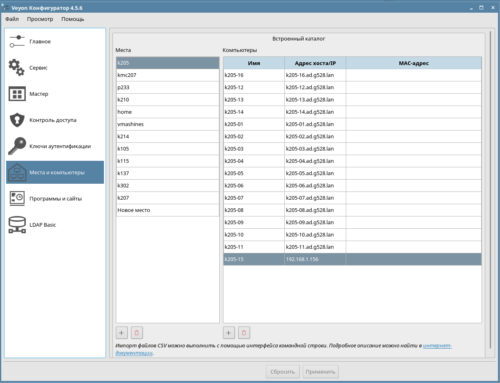Add a new place with plus button

[x=121, y=333]
